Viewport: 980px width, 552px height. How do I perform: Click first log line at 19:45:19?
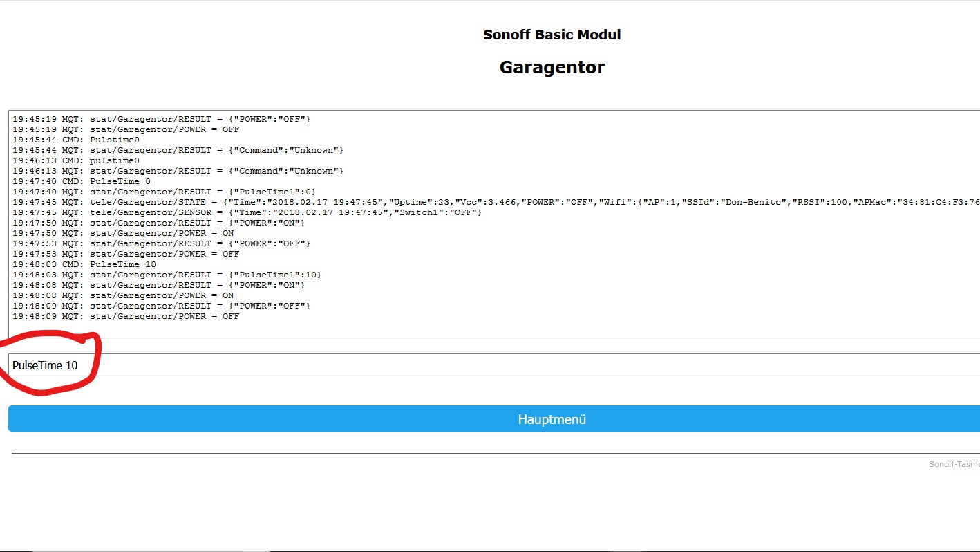click(161, 119)
